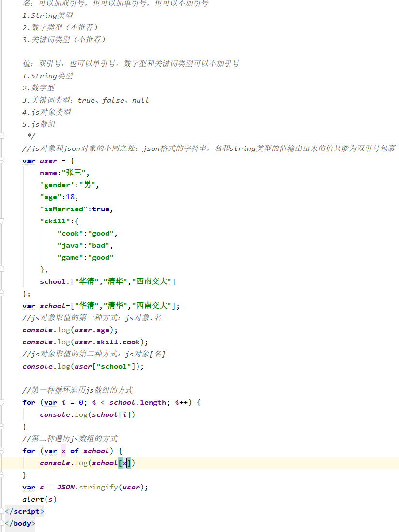Image resolution: width=399 pixels, height=532 pixels.
Task: Click the "age":18 property
Action: click(59, 197)
